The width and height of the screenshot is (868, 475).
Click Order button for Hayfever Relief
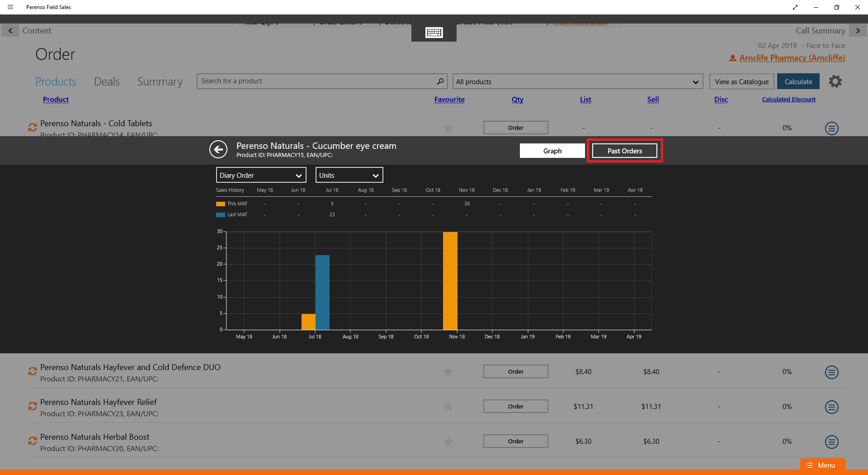(x=516, y=406)
